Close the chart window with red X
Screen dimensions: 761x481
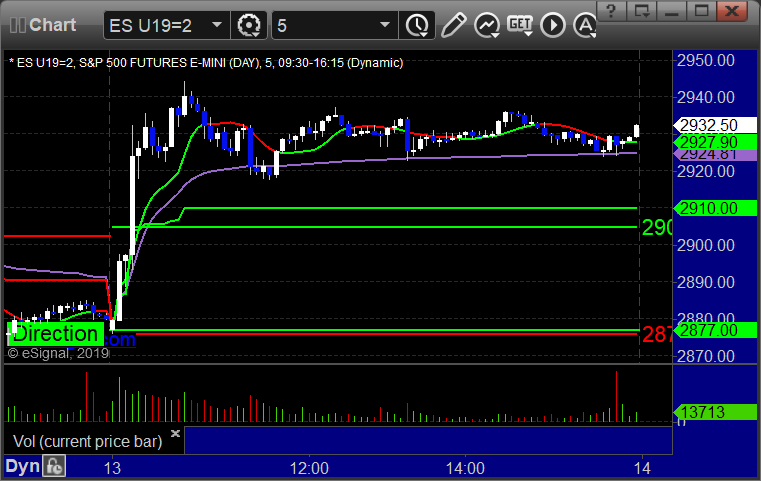[731, 10]
